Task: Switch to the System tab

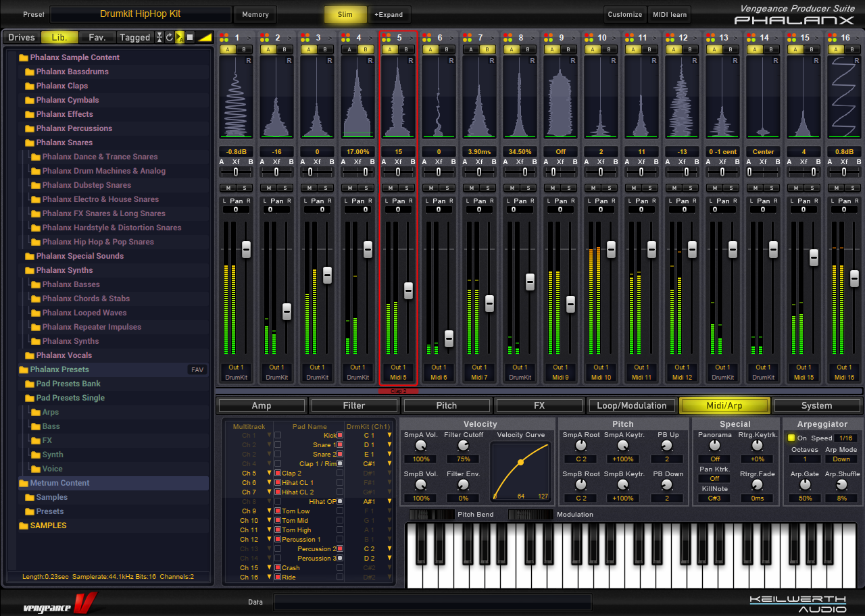Action: pyautogui.click(x=817, y=405)
